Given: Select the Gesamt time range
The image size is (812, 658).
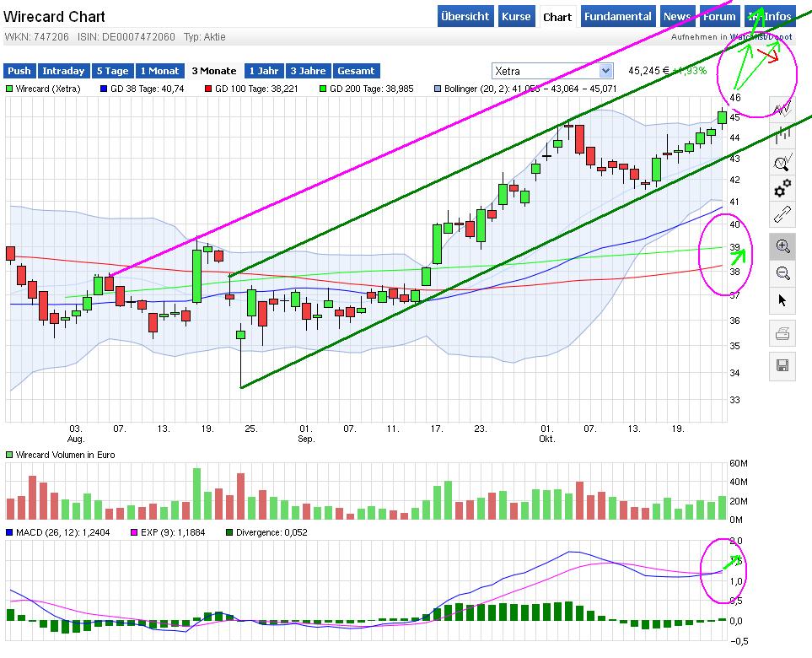Looking at the screenshot, I should [x=357, y=71].
